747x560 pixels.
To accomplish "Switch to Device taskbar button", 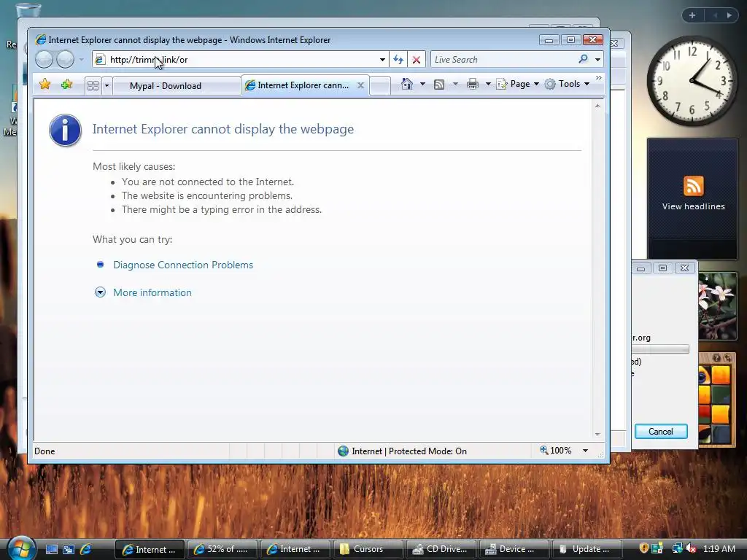I will click(x=514, y=549).
